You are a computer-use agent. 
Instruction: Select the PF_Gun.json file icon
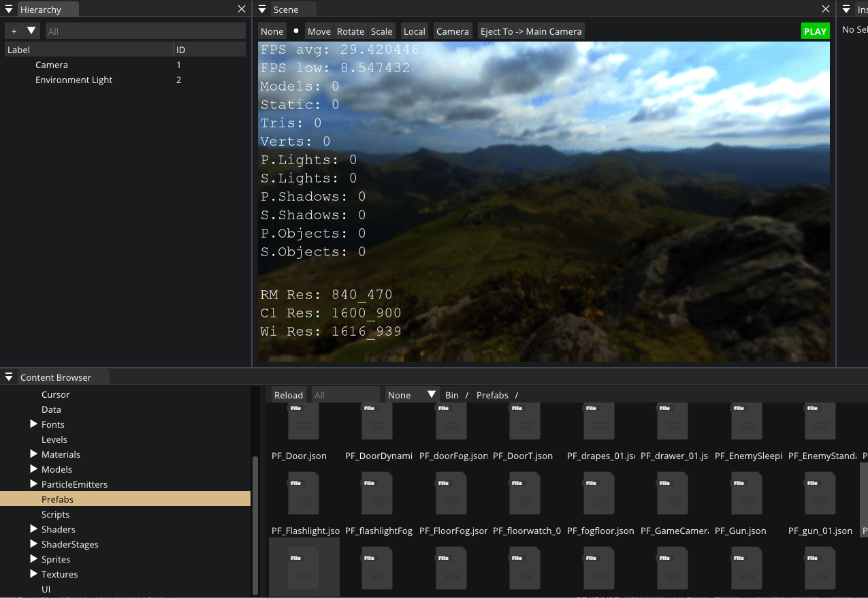point(746,493)
